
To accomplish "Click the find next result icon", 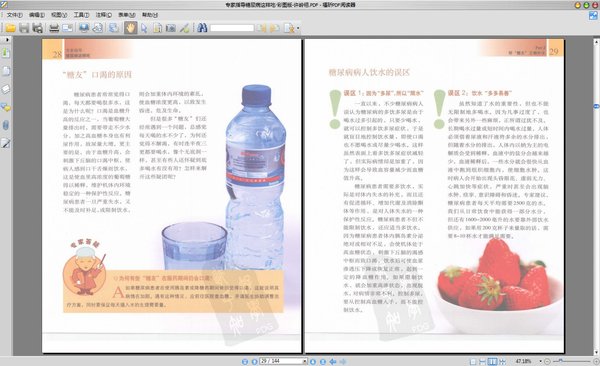I will pos(274,28).
